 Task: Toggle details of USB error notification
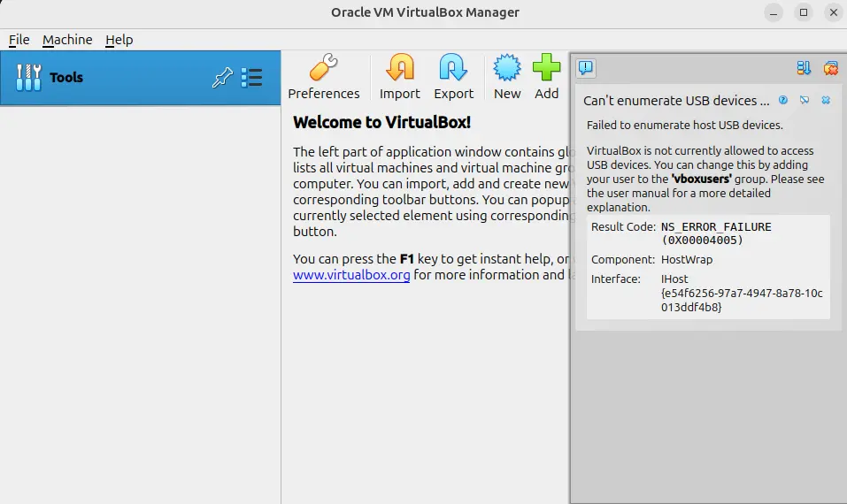805,100
